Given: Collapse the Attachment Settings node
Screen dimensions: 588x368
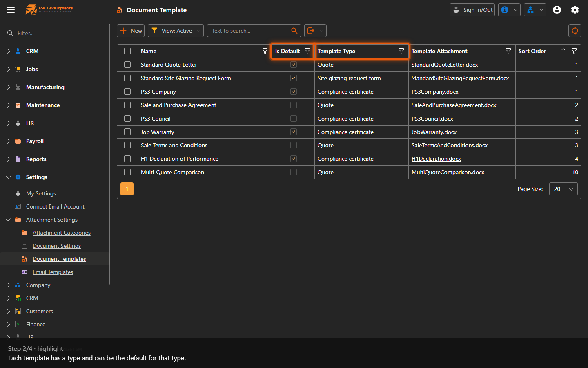Looking at the screenshot, I should (x=8, y=220).
